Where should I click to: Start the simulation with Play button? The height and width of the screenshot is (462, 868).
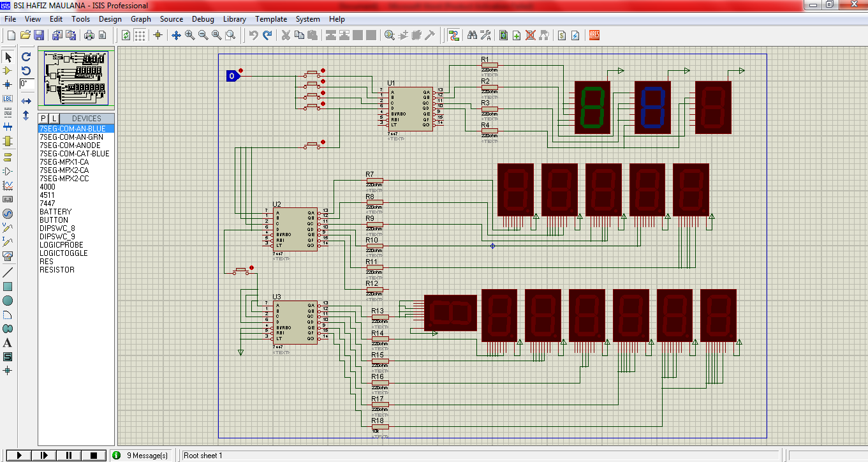point(19,455)
